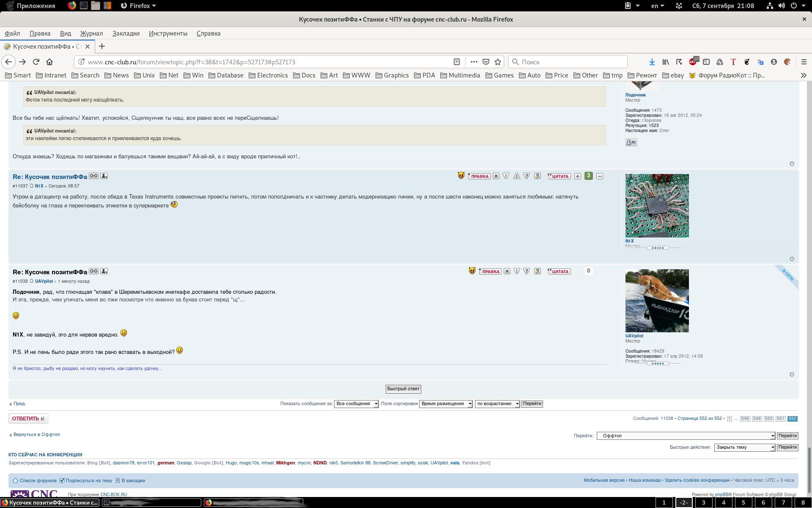Click the 'Вернуться в Оффтоп' link

[x=36, y=434]
